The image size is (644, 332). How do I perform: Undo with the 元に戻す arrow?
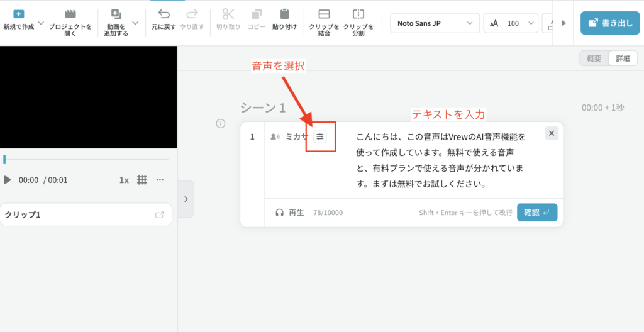coord(164,14)
